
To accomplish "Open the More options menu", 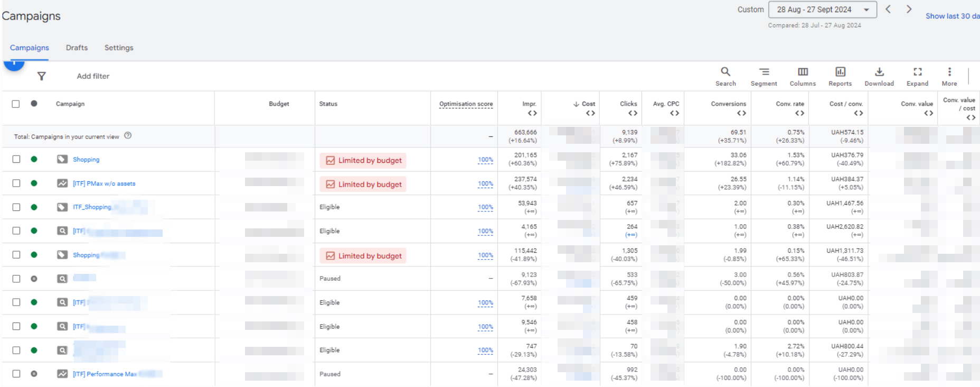I will tap(949, 76).
